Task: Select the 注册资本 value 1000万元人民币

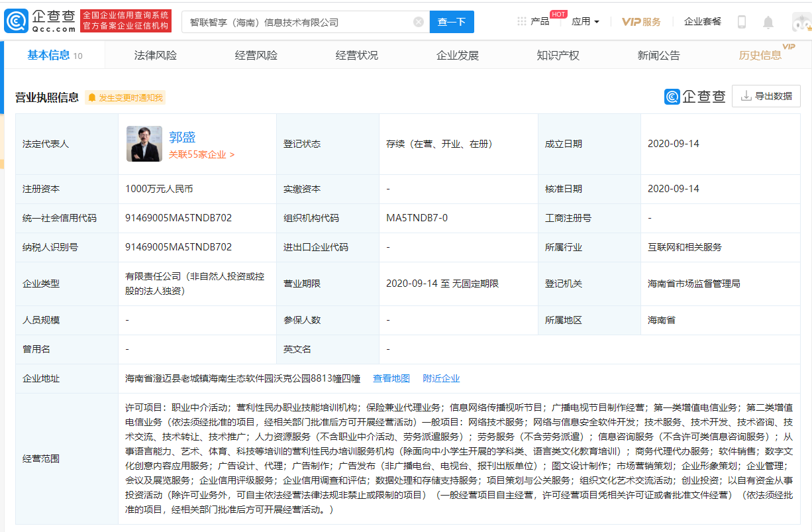Action: (x=159, y=189)
